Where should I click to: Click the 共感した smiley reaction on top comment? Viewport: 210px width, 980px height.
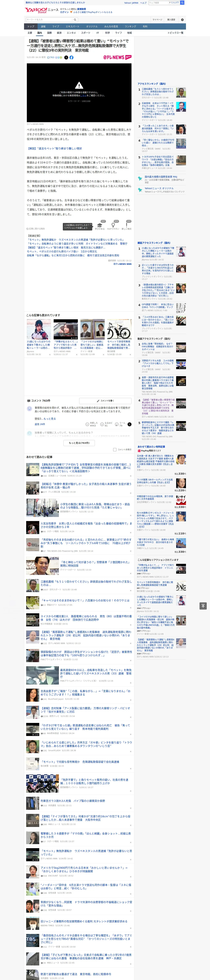coord(88,424)
